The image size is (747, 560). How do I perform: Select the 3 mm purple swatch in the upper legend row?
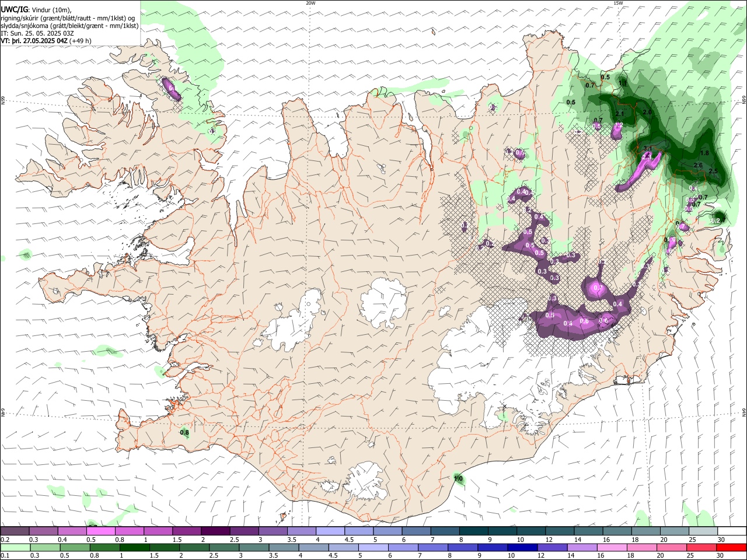point(273,531)
